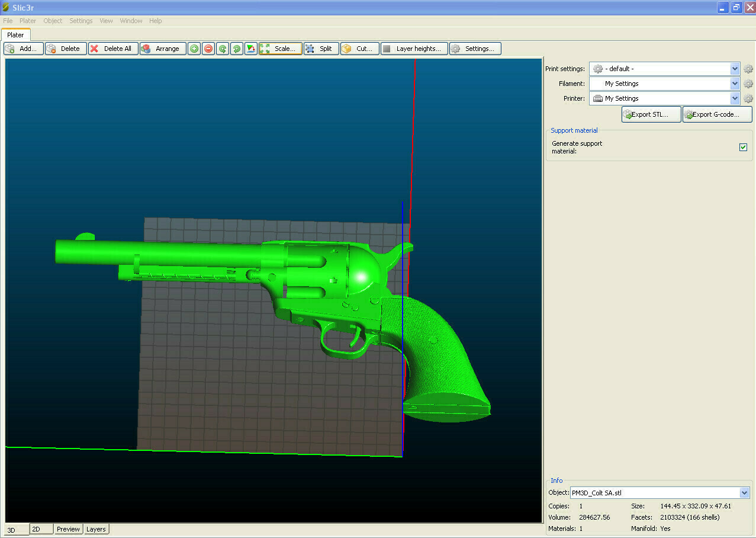Toggle the Generate support material checkbox
This screenshot has width=756, height=538.
click(743, 147)
